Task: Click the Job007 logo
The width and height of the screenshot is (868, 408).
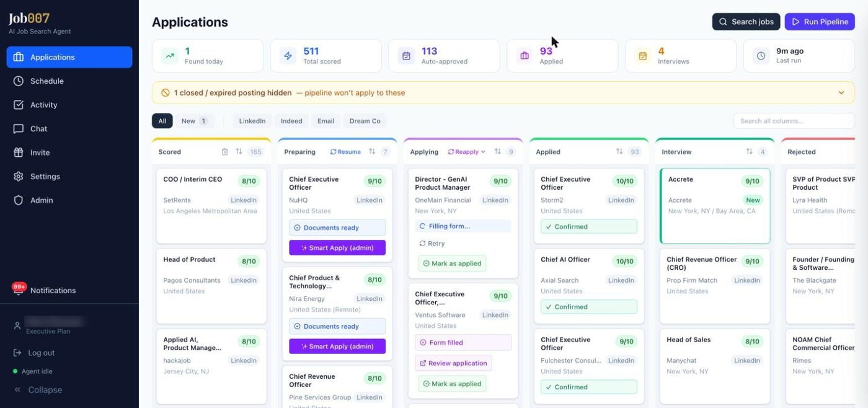Action: click(29, 19)
